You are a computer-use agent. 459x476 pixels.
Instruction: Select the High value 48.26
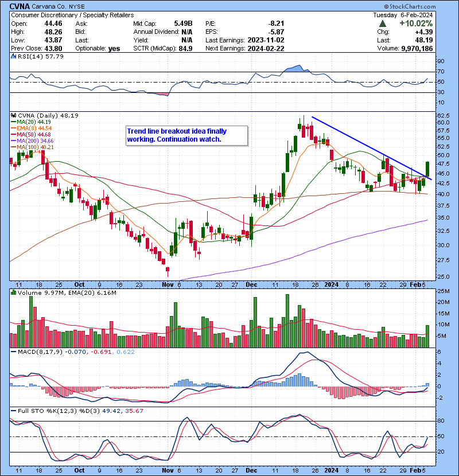[x=53, y=32]
